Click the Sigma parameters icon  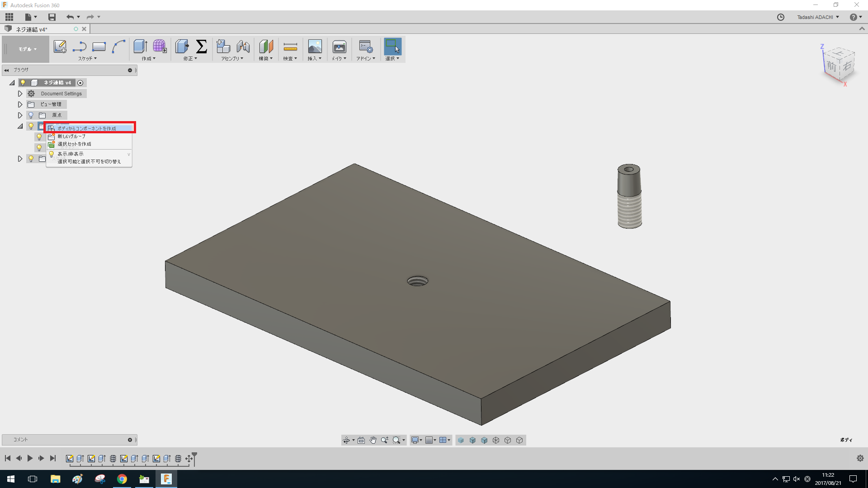tap(202, 47)
